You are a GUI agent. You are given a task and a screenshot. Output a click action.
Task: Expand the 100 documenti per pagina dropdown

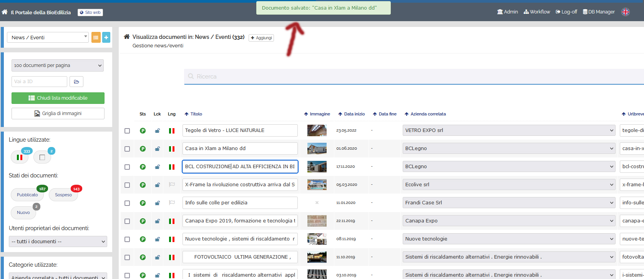pos(58,65)
